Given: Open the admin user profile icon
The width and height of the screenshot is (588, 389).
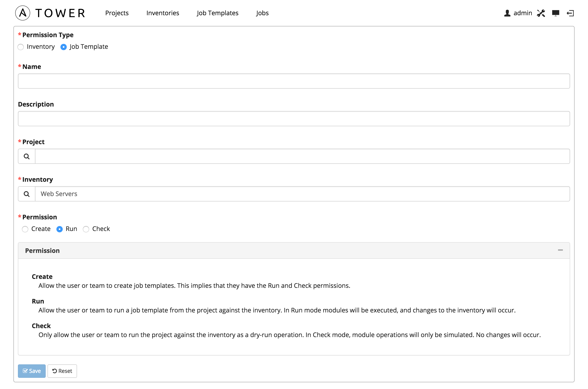Looking at the screenshot, I should pyautogui.click(x=507, y=13).
